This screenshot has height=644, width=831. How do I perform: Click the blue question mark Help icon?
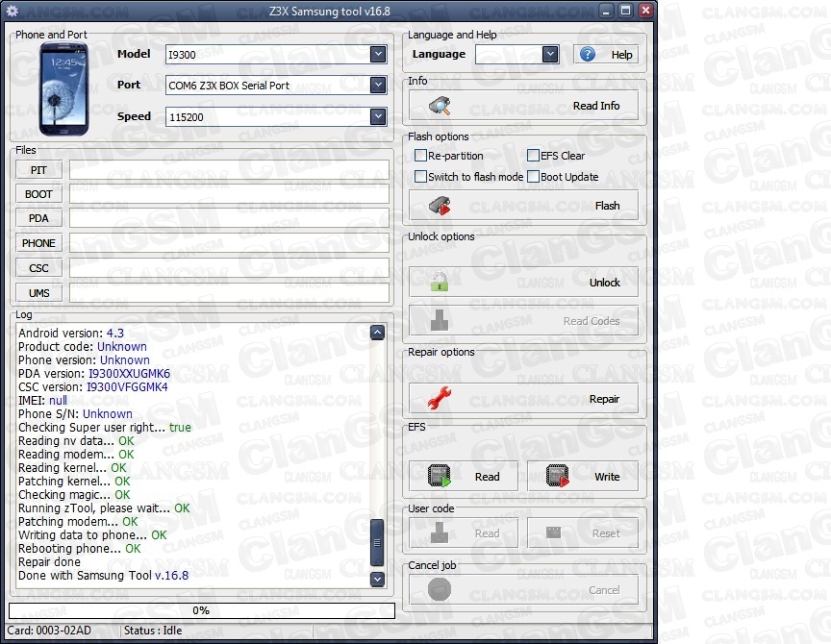pos(588,54)
